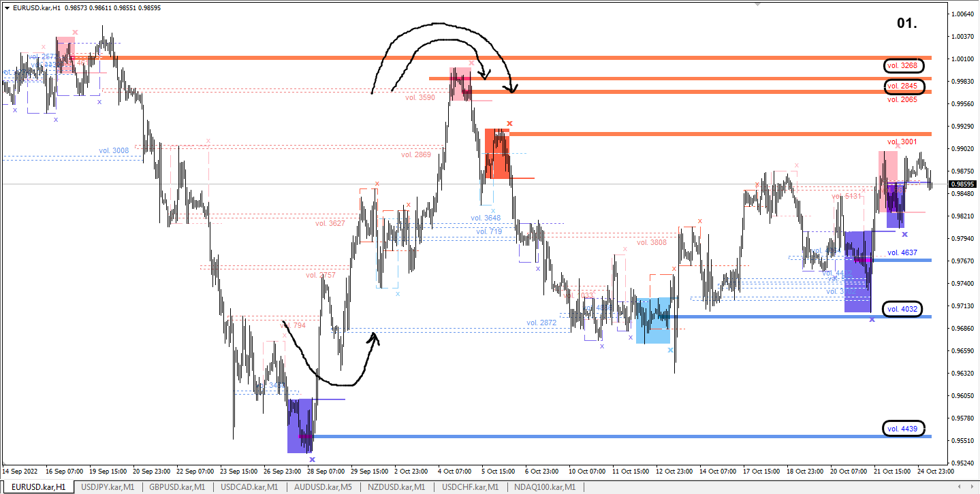Click the light blue rectangle near 12 Oct
980x494 pixels.
(x=652, y=320)
